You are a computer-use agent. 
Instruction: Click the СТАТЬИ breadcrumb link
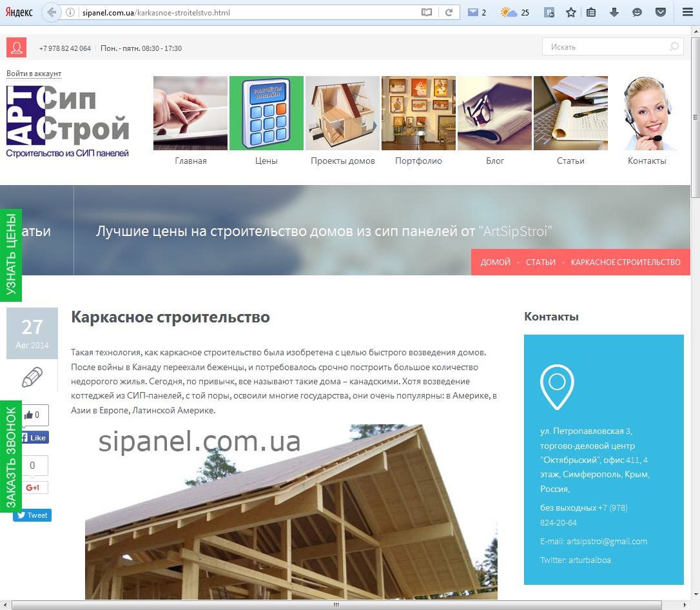[541, 262]
